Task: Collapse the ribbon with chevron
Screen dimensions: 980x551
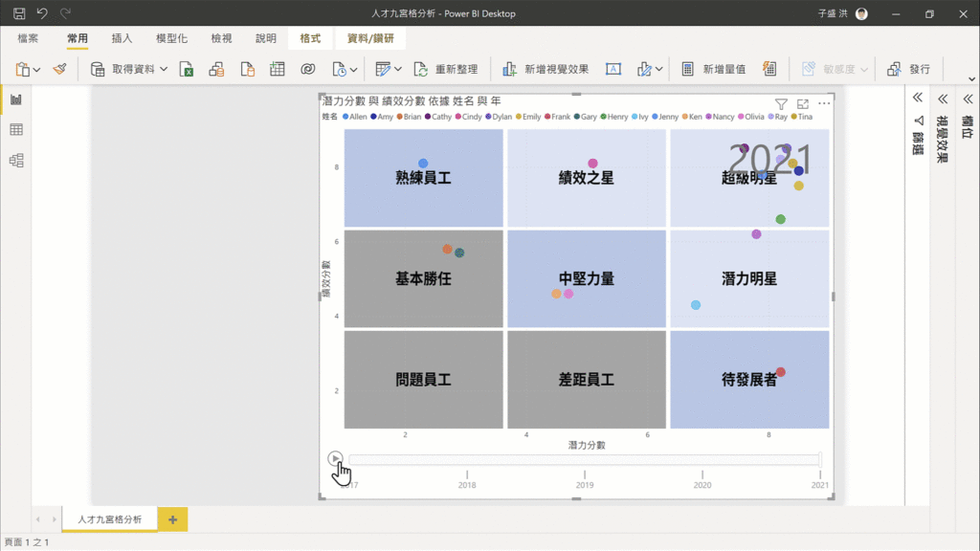Action: [971, 79]
